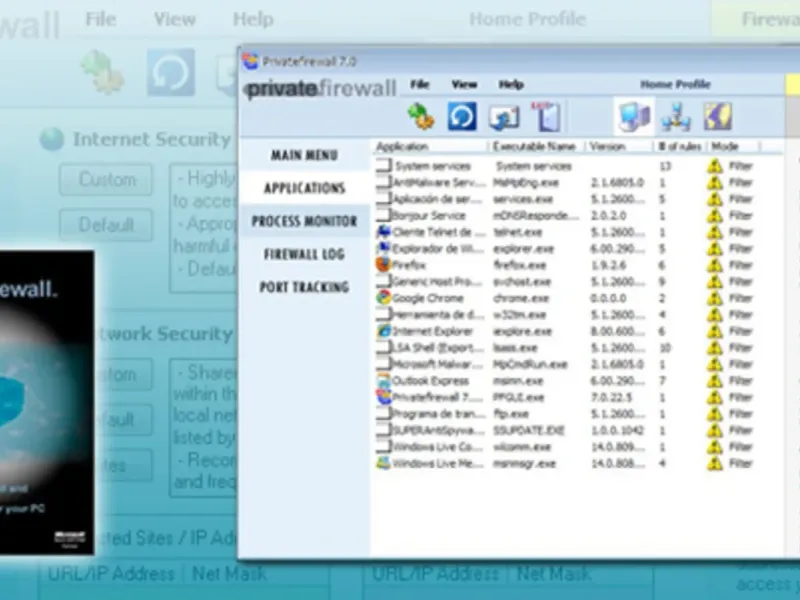Select APPLICATIONS in the sidebar

click(x=304, y=188)
